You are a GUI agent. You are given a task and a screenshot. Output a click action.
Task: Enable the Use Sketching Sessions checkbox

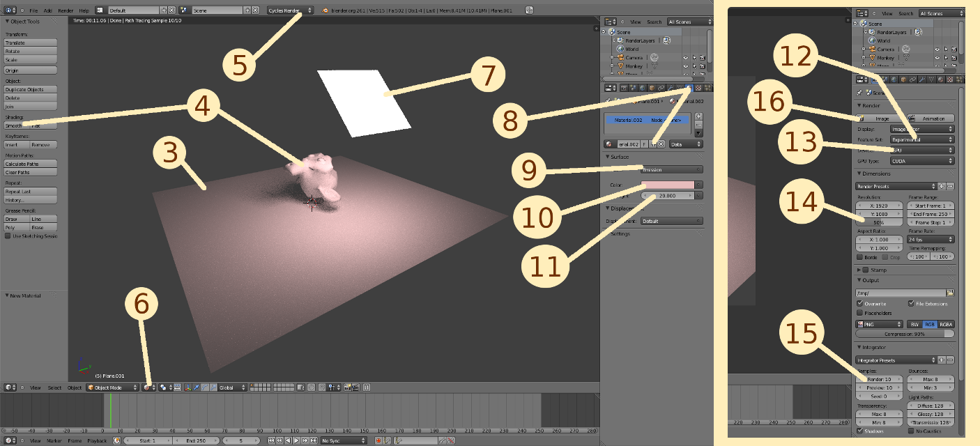tap(8, 236)
